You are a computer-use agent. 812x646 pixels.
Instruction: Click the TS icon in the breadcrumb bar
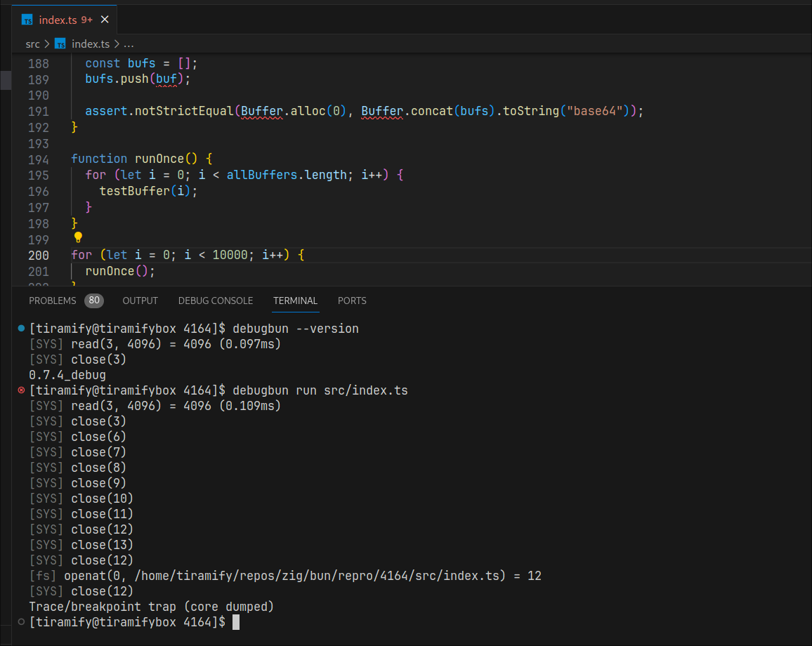coord(60,44)
